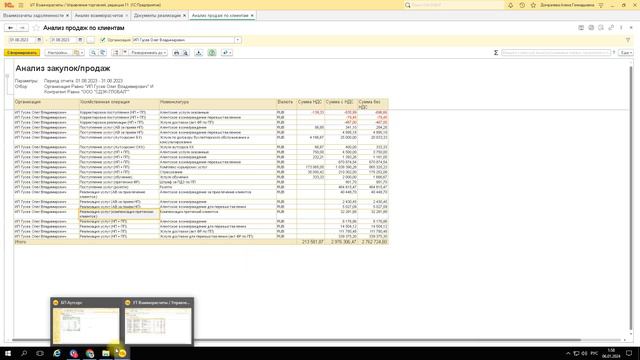The height and width of the screenshot is (360, 640).
Task: Open the user settings icon beside username
Action: (x=601, y=5)
